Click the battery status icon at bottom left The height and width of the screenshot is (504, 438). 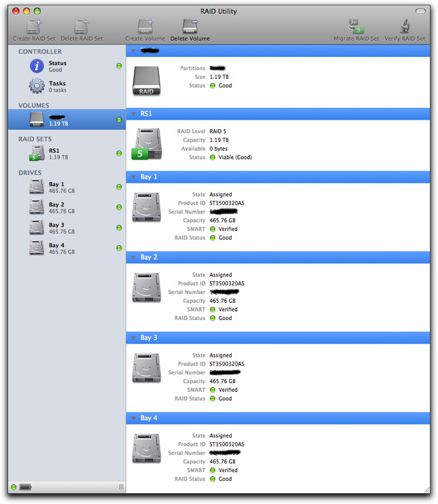click(26, 487)
